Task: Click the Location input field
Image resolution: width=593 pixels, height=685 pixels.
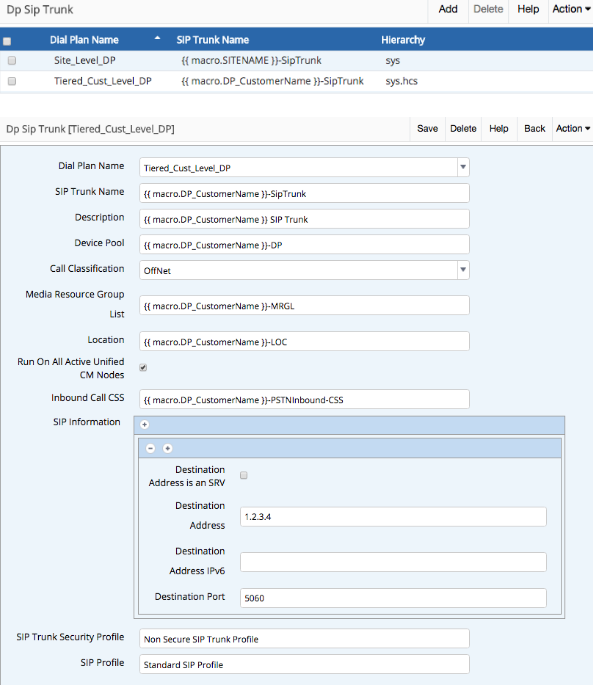Action: coord(304,341)
